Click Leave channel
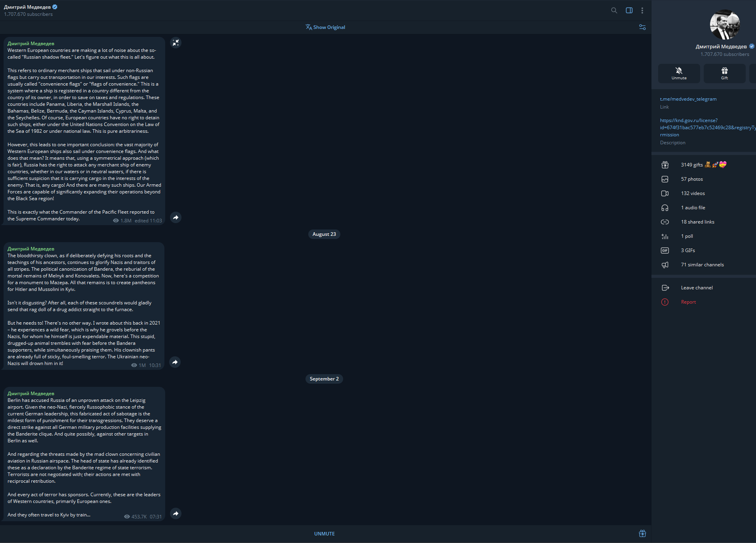Image resolution: width=756 pixels, height=543 pixels. 704,288
